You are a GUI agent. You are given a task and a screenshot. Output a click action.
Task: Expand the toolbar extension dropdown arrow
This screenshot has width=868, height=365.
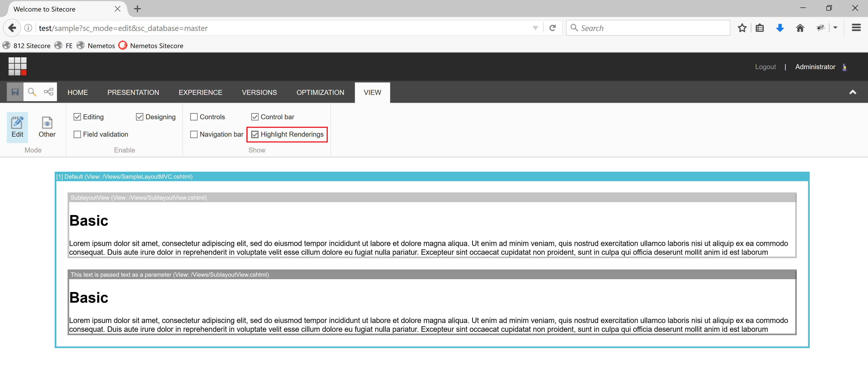(835, 28)
